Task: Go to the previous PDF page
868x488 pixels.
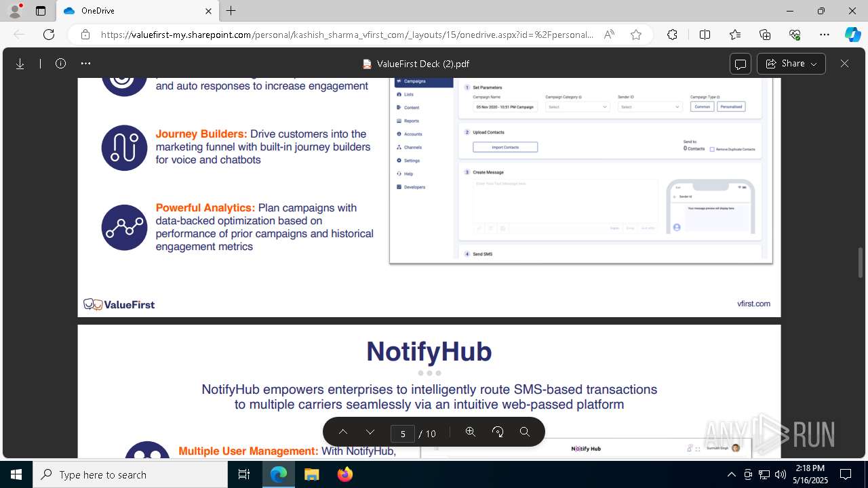Action: pos(343,432)
